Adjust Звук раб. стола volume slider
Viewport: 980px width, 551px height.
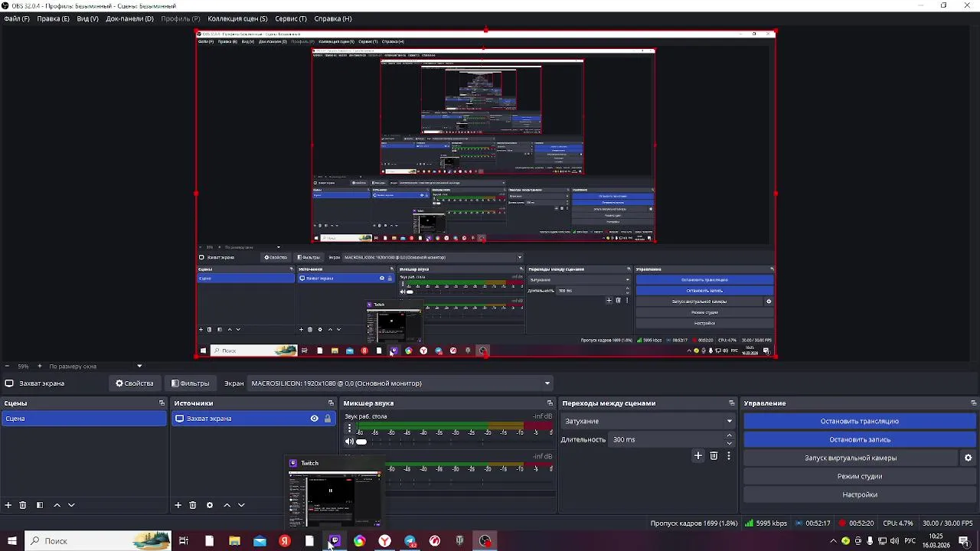point(361,442)
